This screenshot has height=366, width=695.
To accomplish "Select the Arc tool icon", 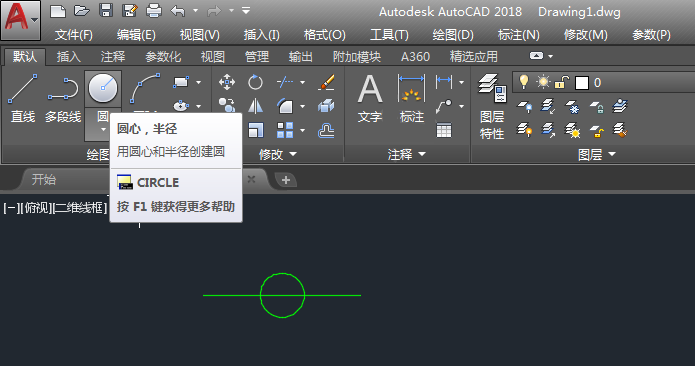I will (145, 89).
